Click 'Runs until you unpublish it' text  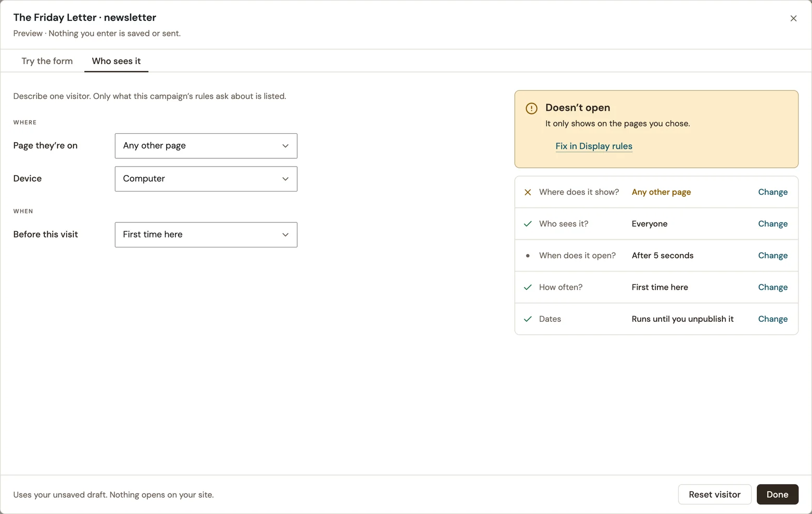tap(683, 319)
